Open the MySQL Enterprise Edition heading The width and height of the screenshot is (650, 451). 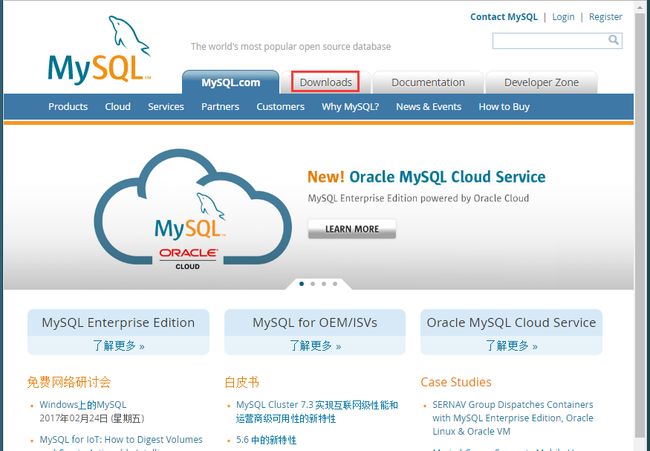coord(118,322)
